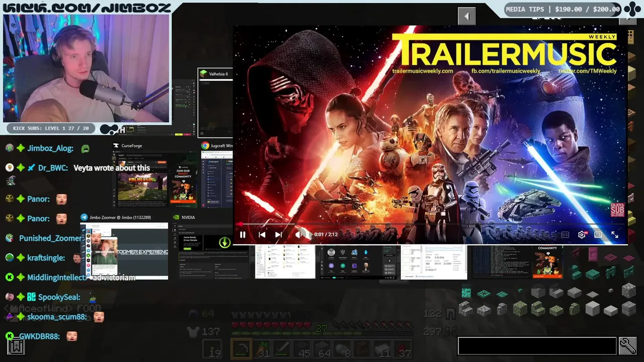Click CurseForge anvil app icon
The image size is (644, 362).
[x=116, y=146]
